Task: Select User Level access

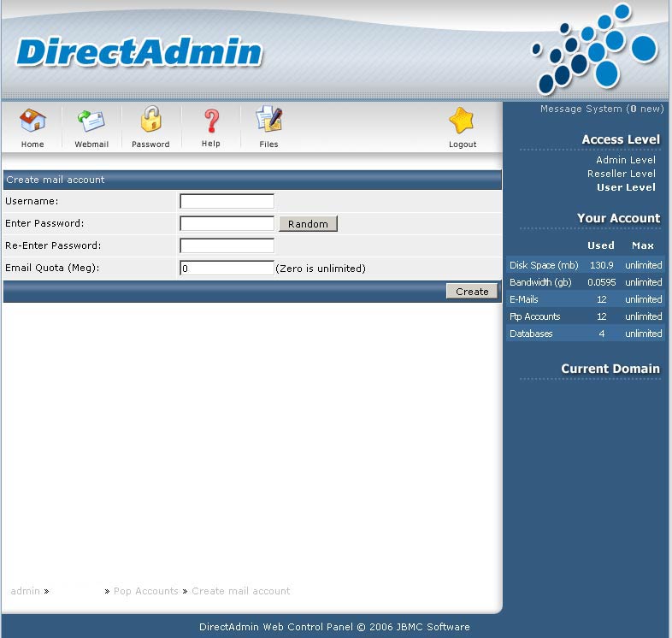Action: 626,187
